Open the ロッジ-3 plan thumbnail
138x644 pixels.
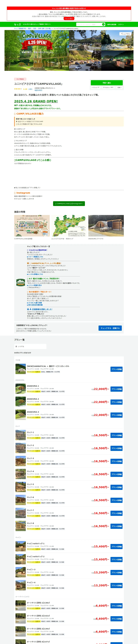pyautogui.click(x=21, y=461)
